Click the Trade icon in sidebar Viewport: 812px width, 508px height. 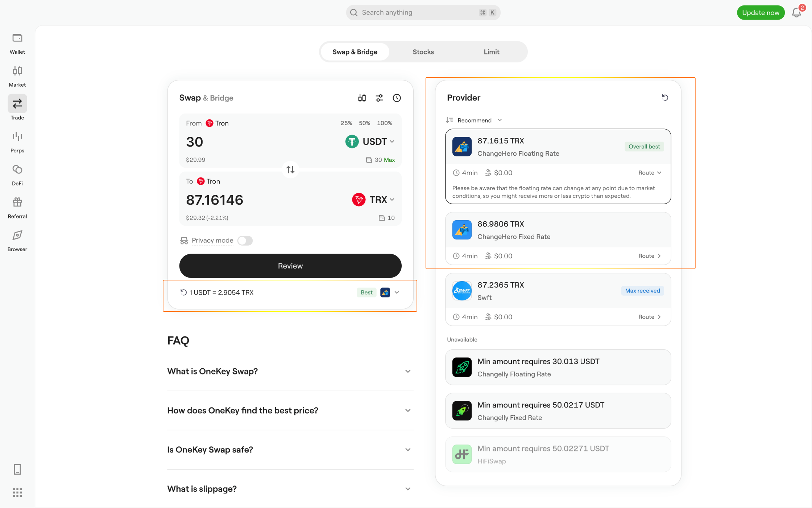[17, 104]
